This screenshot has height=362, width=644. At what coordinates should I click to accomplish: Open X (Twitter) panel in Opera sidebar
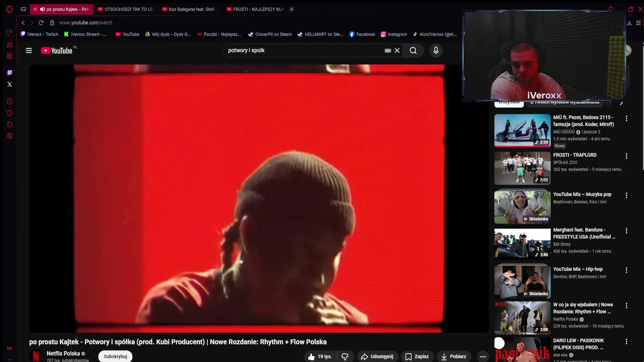click(9, 84)
